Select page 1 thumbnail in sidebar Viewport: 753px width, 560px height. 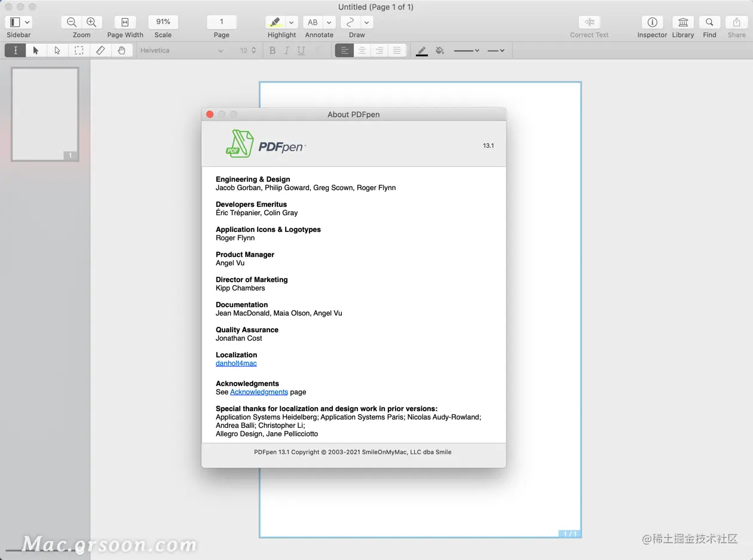(45, 114)
